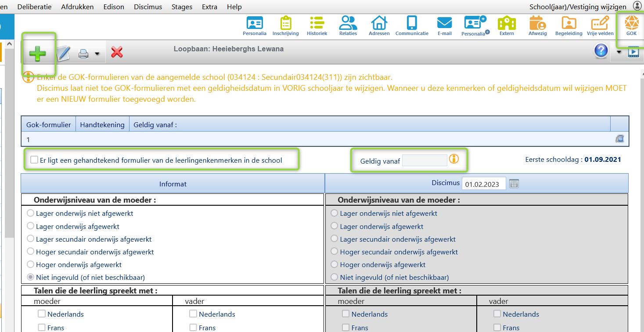Tick Nederlands for moeder under Informat
The height and width of the screenshot is (332, 644).
tap(42, 314)
